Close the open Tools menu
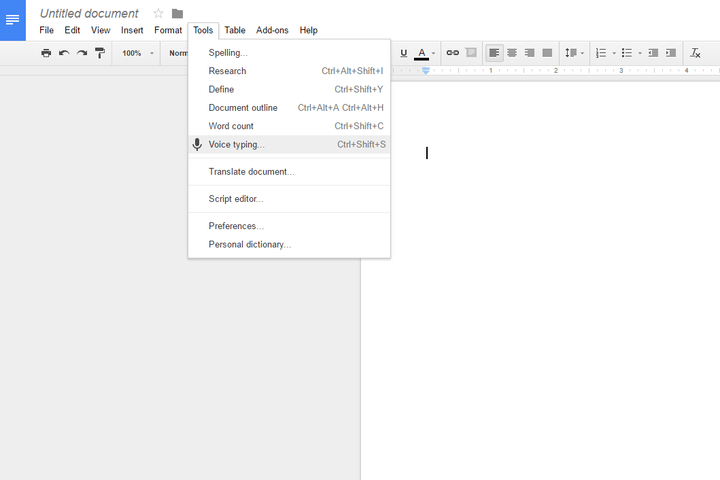The width and height of the screenshot is (720, 480). 203,30
